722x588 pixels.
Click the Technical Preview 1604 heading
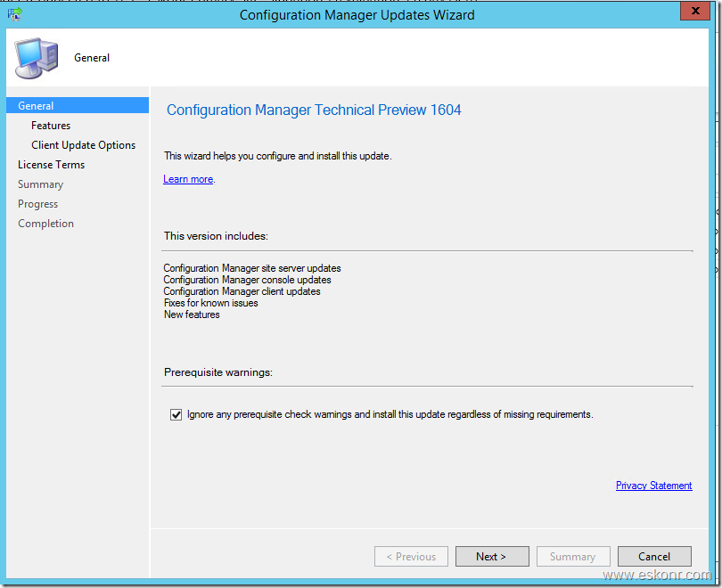tap(314, 110)
